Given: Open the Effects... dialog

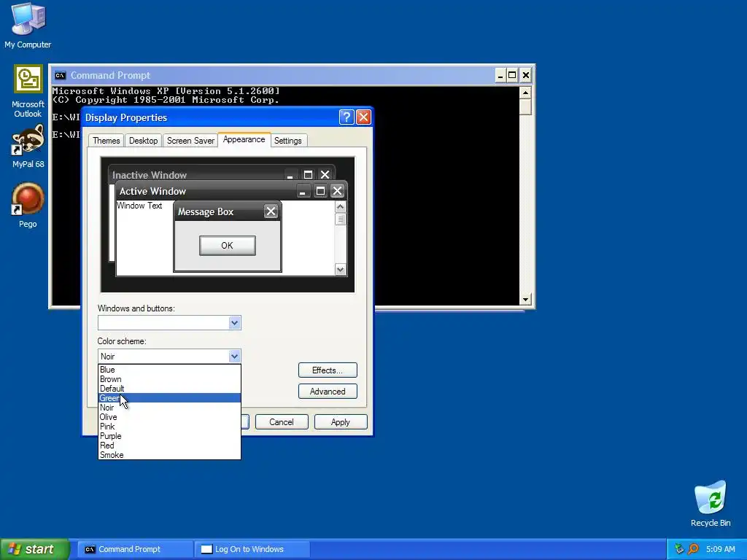Looking at the screenshot, I should coord(328,370).
